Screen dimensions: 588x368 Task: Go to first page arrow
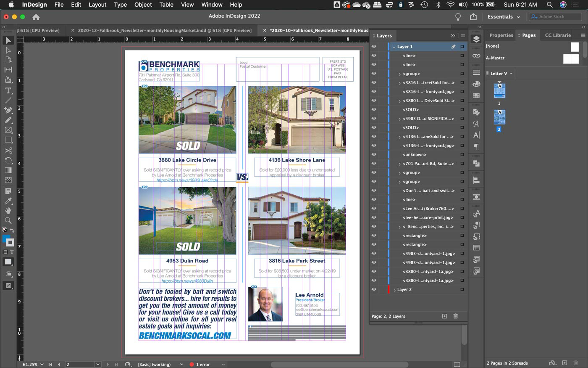pyautogui.click(x=50, y=365)
